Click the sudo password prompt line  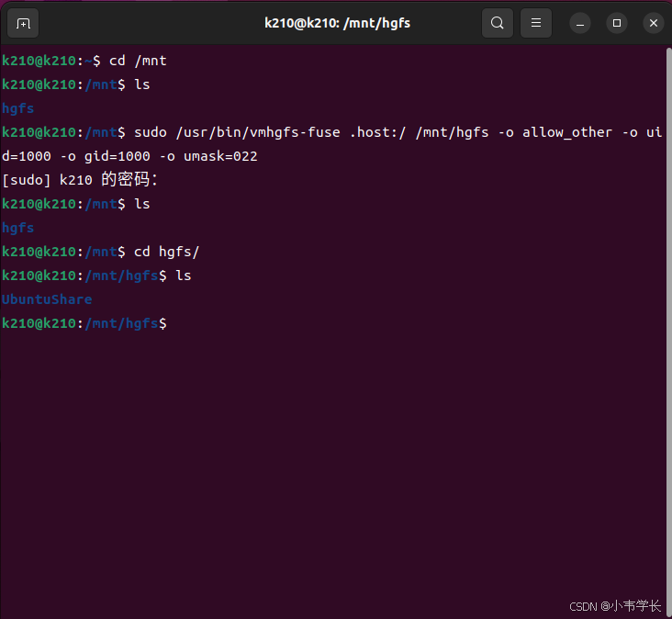point(80,180)
